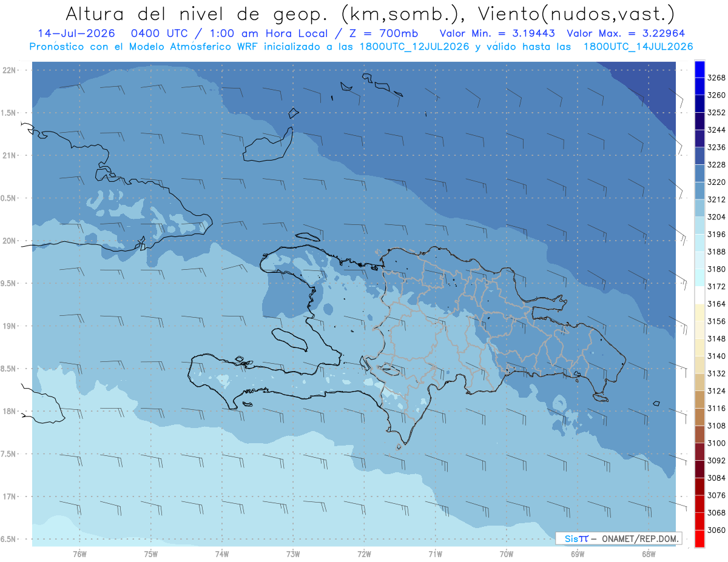Click the '1.5N' latitude axis label
The width and height of the screenshot is (728, 562).
[8, 113]
